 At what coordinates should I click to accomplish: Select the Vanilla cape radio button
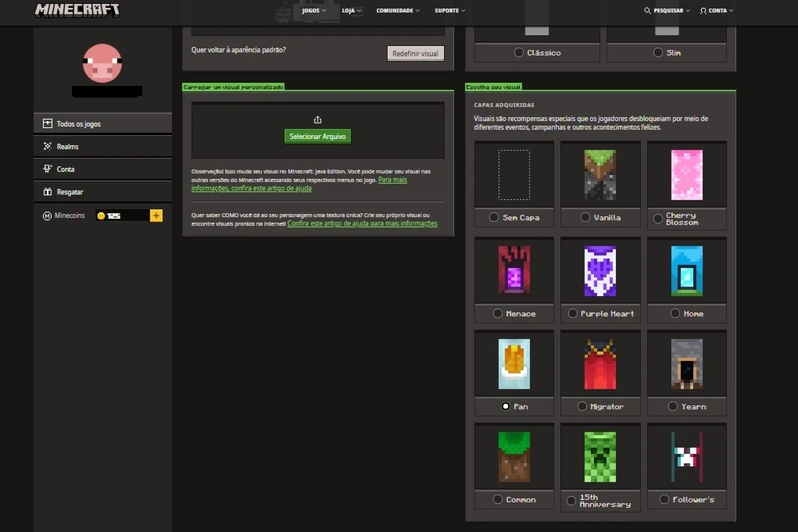[585, 217]
